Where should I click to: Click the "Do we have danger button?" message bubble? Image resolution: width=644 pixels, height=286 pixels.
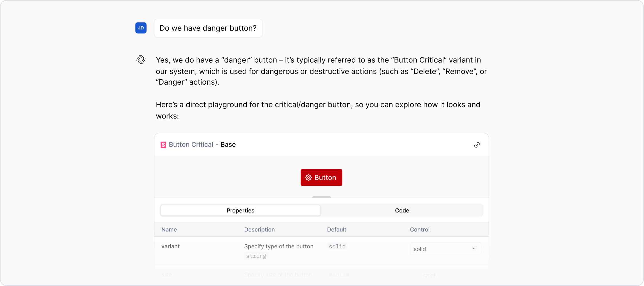[x=208, y=28]
